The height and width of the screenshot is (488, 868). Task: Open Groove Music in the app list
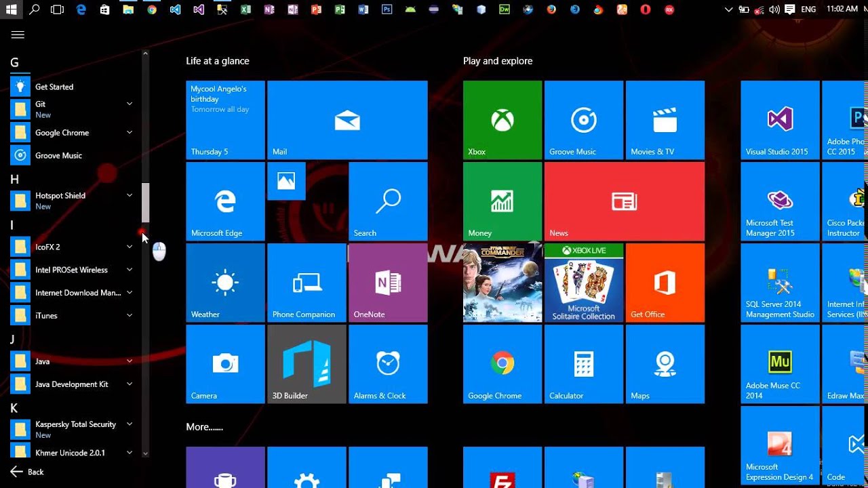click(73, 155)
